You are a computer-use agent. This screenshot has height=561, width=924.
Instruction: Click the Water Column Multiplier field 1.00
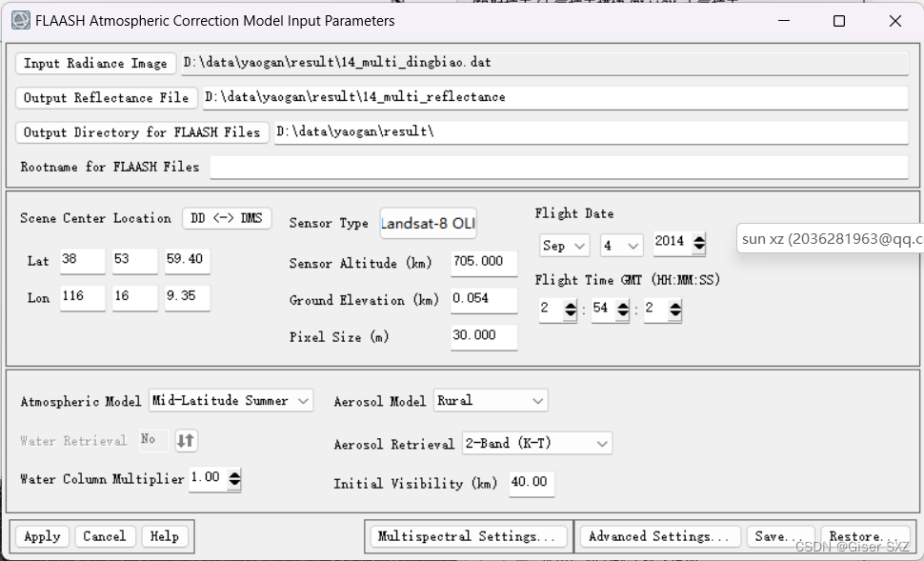[x=208, y=478]
